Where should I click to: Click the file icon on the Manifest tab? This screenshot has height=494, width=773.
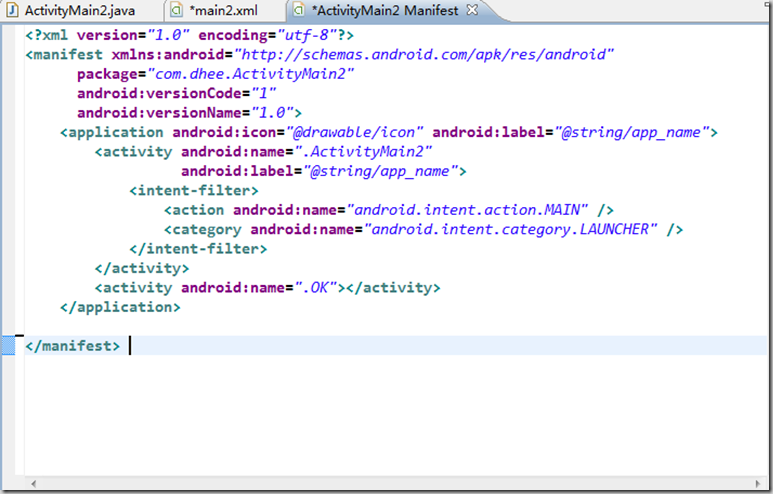[x=299, y=11]
